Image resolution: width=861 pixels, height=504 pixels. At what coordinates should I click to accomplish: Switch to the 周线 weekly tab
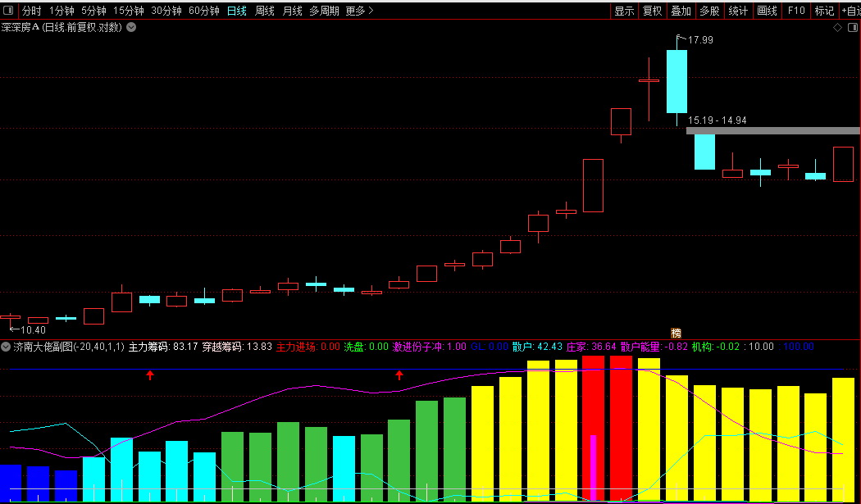click(265, 11)
